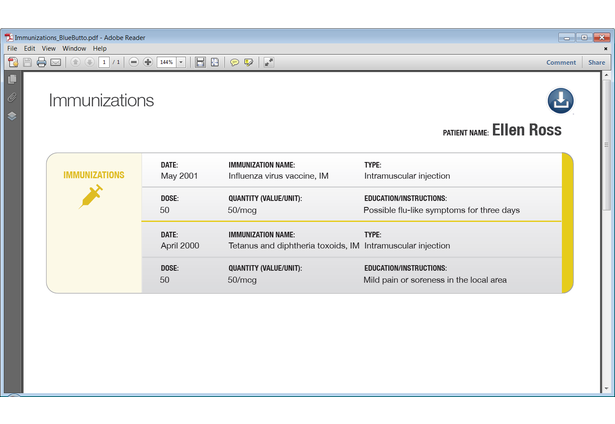Switch to read mode with the expand icon
The width and height of the screenshot is (615, 424).
pyautogui.click(x=269, y=62)
